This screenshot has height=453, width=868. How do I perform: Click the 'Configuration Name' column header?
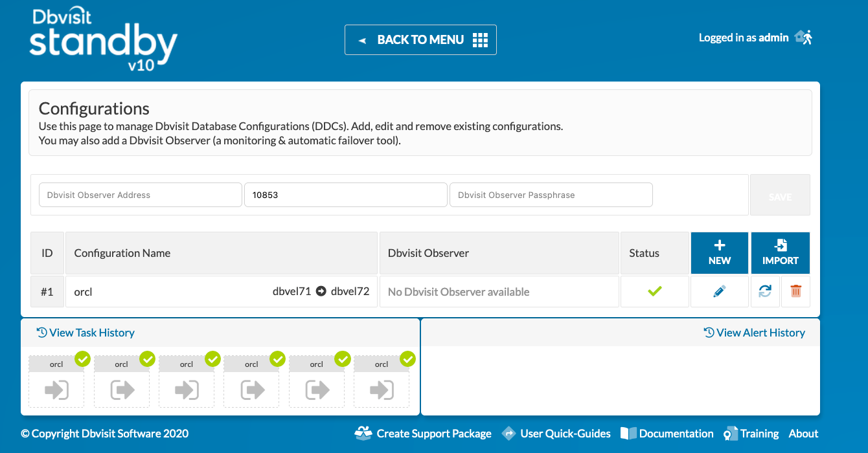click(x=221, y=253)
